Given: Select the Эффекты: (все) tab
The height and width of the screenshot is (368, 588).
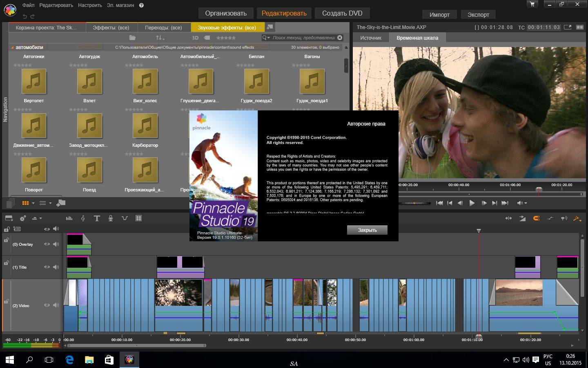Looking at the screenshot, I should point(111,27).
